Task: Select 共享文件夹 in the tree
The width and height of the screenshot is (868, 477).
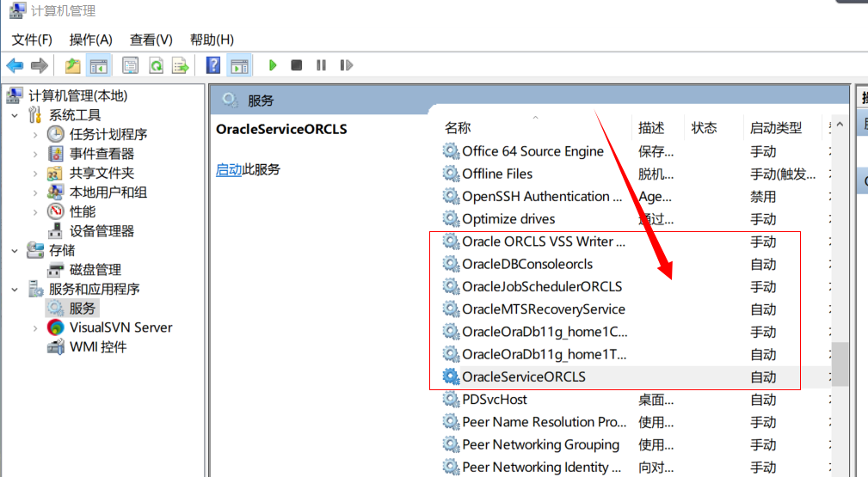Action: (x=102, y=174)
